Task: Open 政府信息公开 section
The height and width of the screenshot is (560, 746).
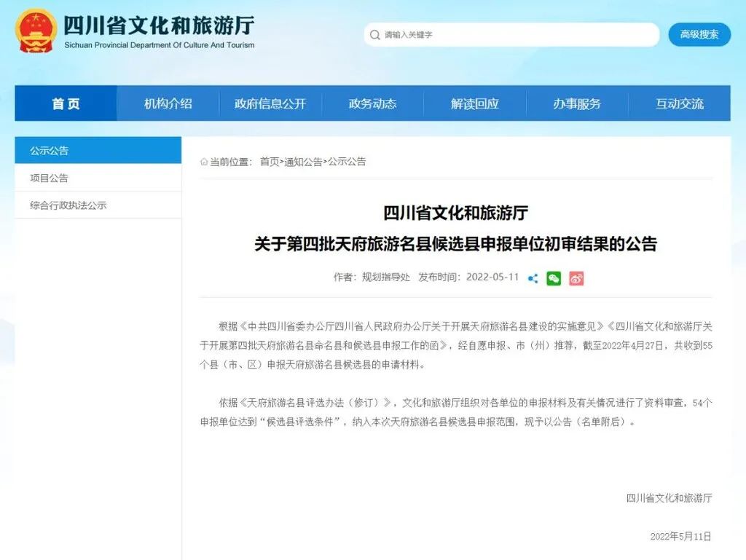Action: click(x=270, y=103)
